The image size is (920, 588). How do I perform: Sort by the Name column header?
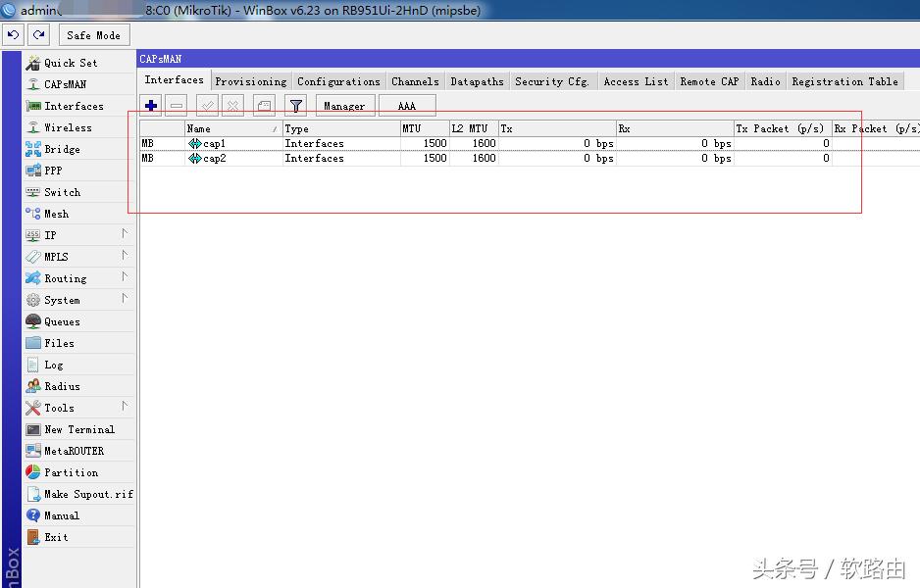tap(231, 128)
